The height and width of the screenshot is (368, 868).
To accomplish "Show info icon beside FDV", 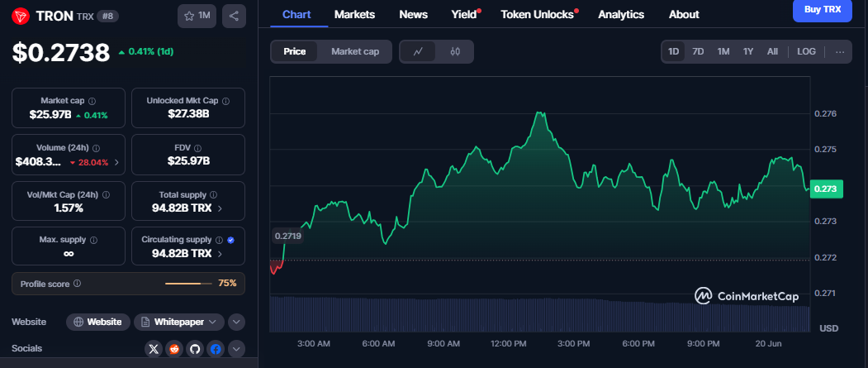I will click(197, 148).
